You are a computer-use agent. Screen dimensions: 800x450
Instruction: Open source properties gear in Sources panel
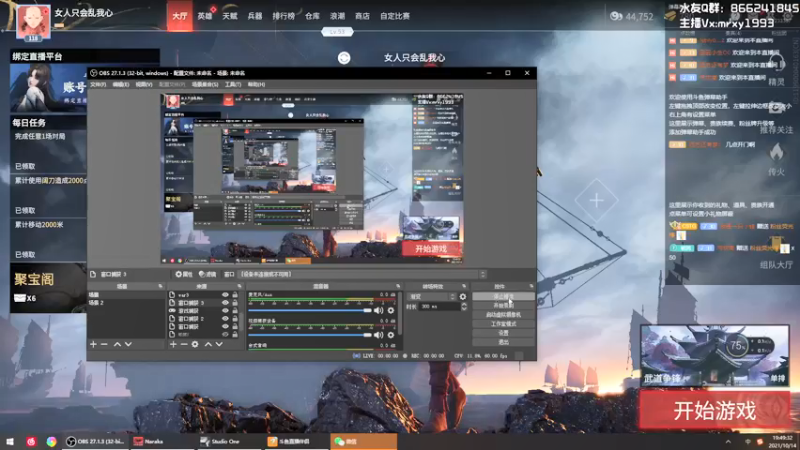pyautogui.click(x=195, y=344)
